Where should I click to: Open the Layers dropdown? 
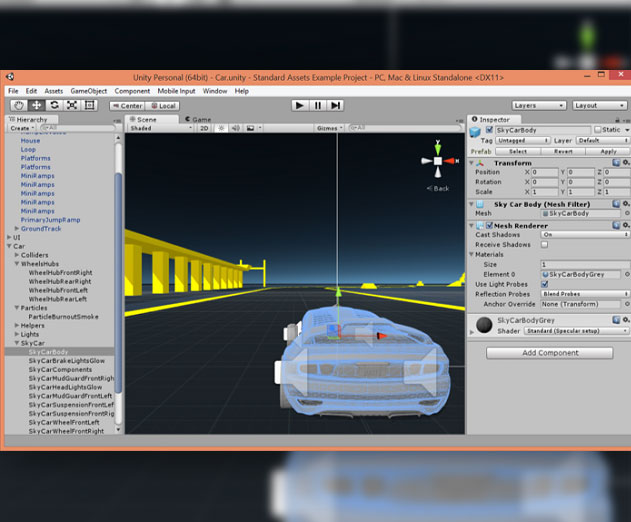point(539,105)
